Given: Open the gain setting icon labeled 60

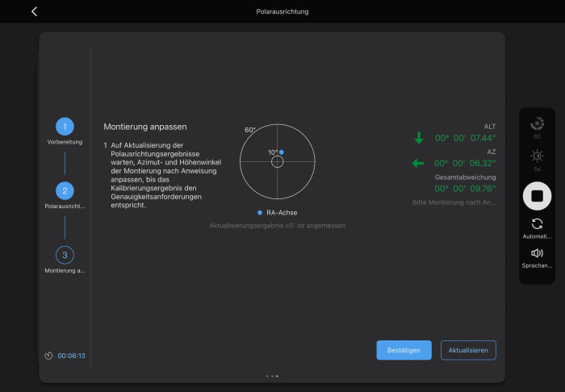Looking at the screenshot, I should (x=537, y=124).
